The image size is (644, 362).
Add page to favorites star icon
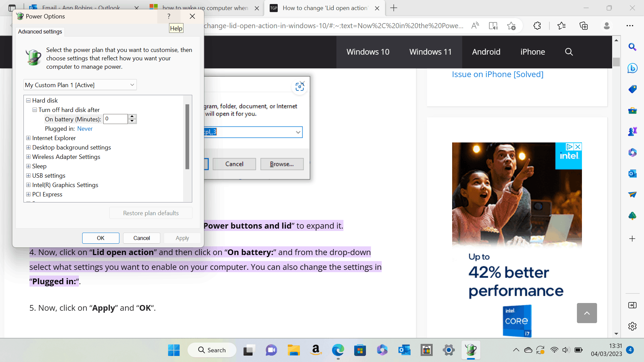coord(511,26)
